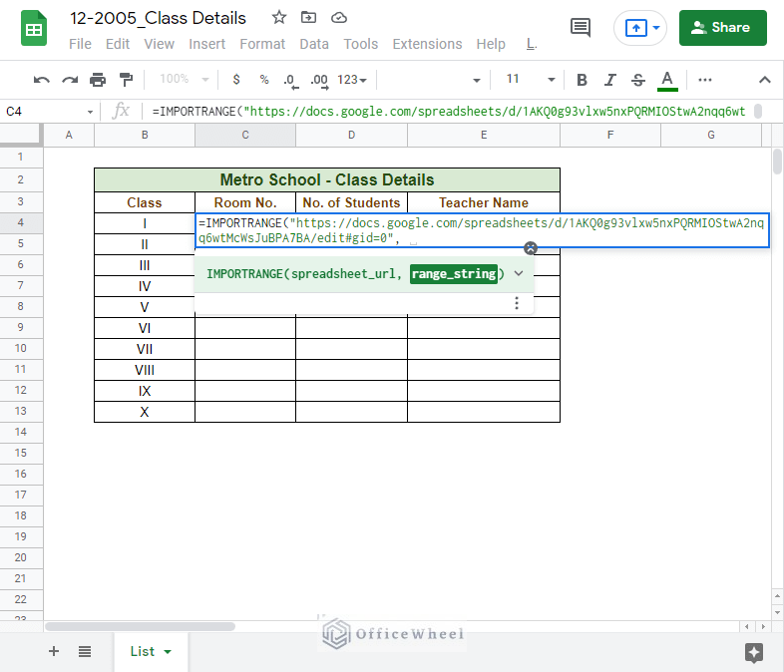Add a new sheet with plus icon

pyautogui.click(x=54, y=651)
